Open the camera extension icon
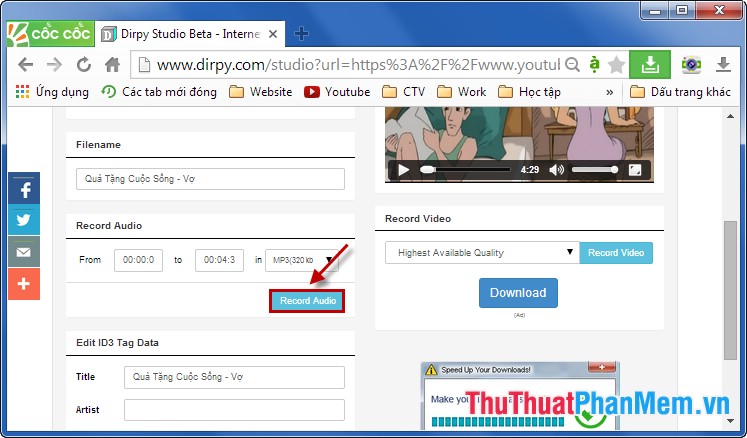 (691, 64)
